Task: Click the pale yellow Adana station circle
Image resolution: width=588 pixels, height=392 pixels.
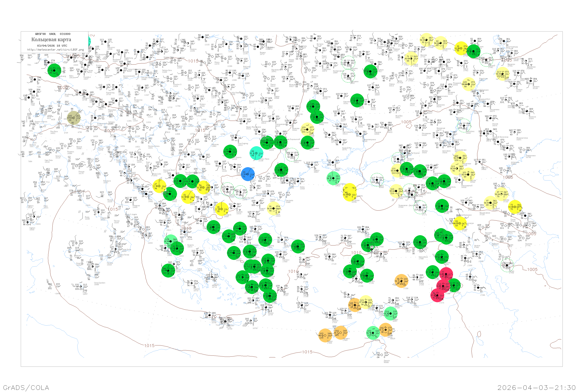Action: (366, 302)
